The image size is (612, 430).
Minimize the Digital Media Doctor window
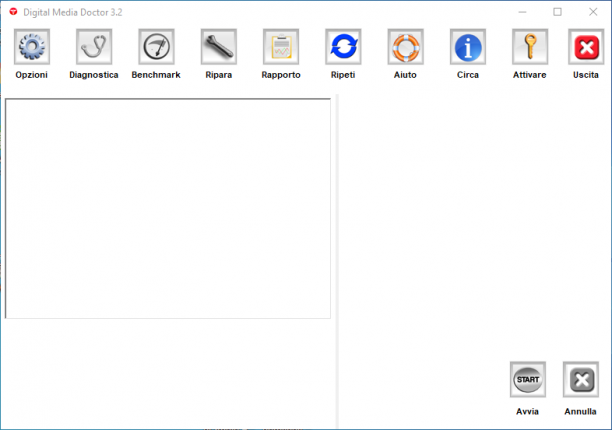pos(522,12)
